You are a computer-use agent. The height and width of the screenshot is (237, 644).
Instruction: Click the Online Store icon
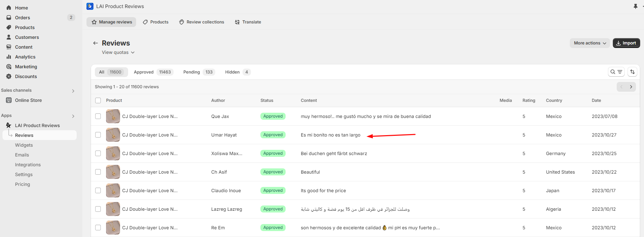coord(9,100)
